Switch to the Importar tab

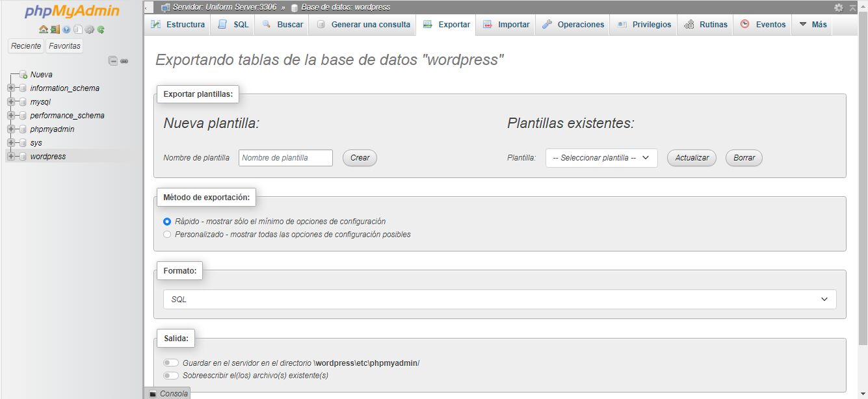tap(506, 24)
